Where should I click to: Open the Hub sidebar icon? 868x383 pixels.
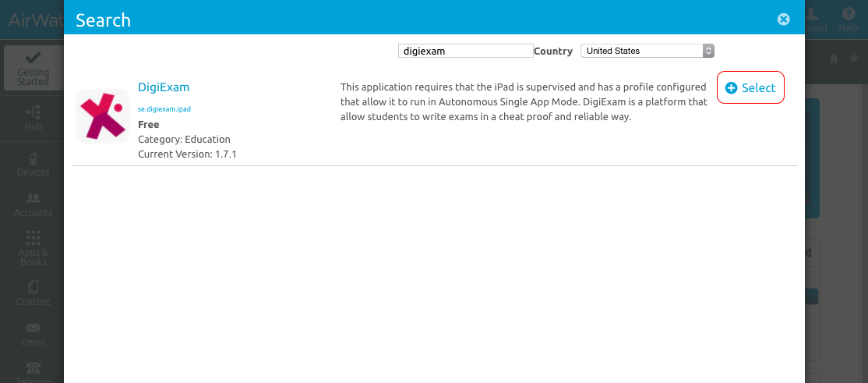click(33, 113)
